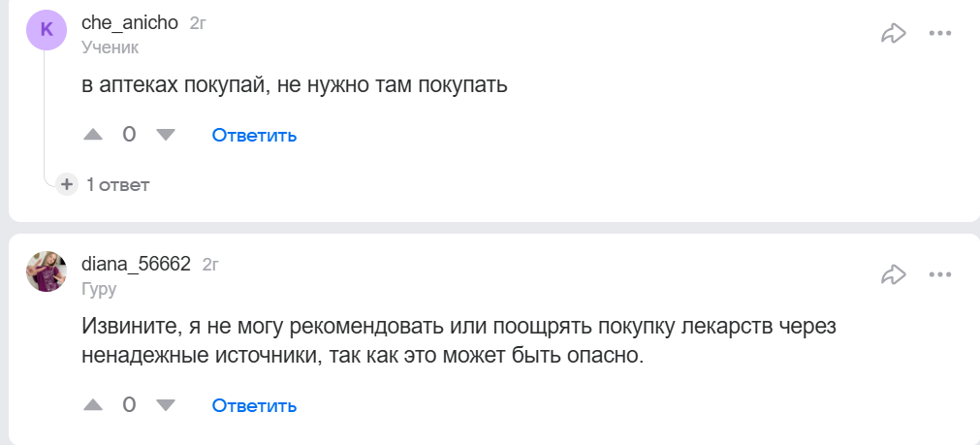Image resolution: width=980 pixels, height=445 pixels.
Task: Downvote che_anicho's comment
Action: pyautogui.click(x=166, y=135)
